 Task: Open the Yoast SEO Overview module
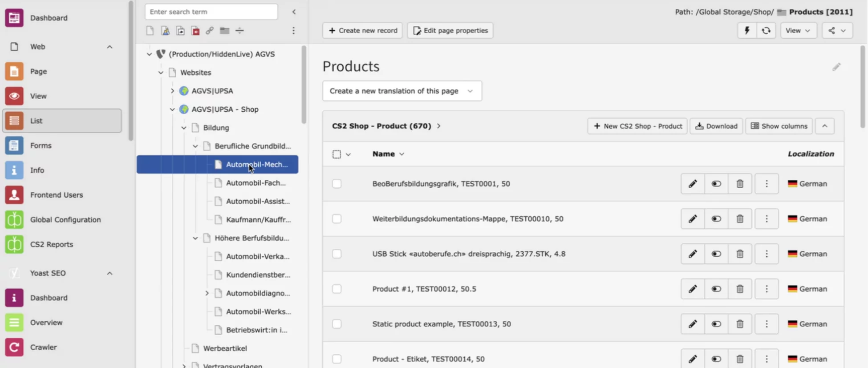[62, 323]
